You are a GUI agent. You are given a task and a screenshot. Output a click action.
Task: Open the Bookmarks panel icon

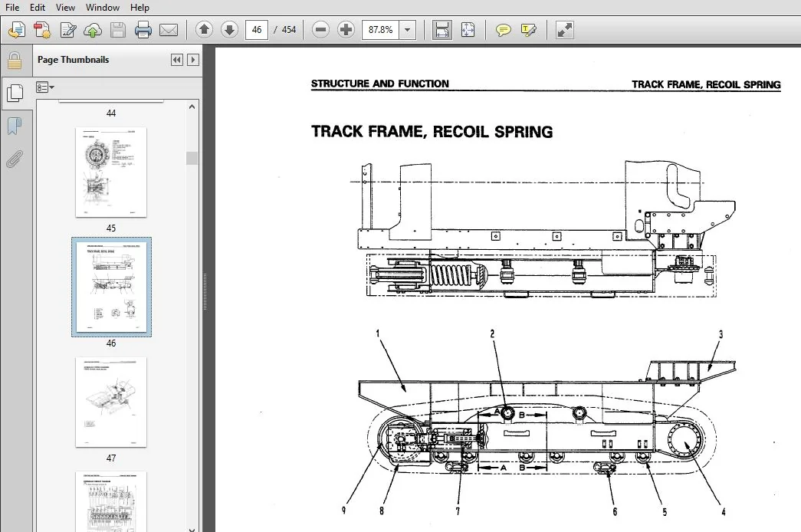tap(15, 126)
